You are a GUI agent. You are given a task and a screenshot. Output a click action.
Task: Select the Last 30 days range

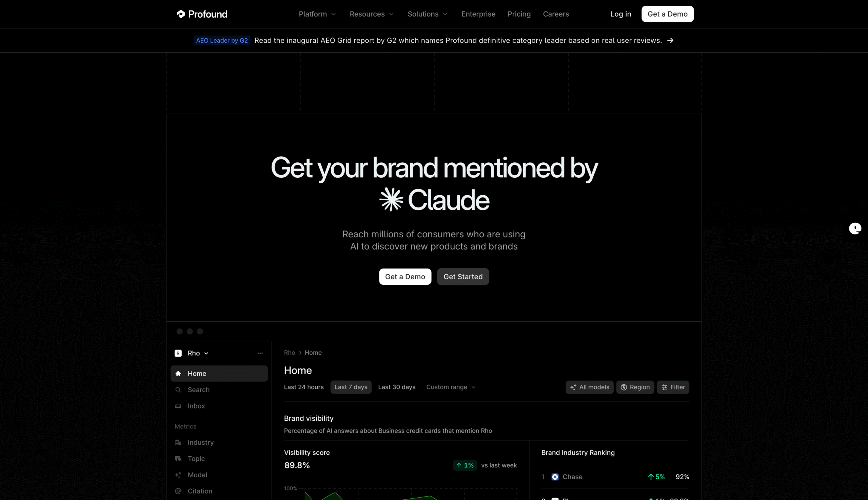click(397, 387)
